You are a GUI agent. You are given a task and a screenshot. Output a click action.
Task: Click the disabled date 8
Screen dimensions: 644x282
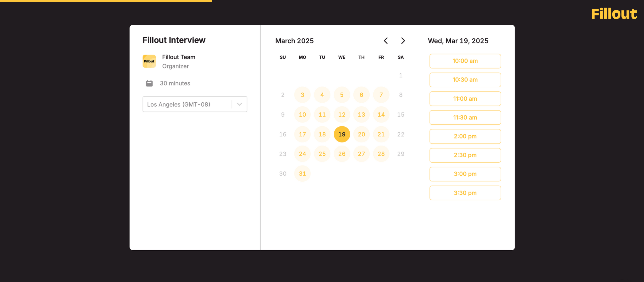(x=401, y=95)
